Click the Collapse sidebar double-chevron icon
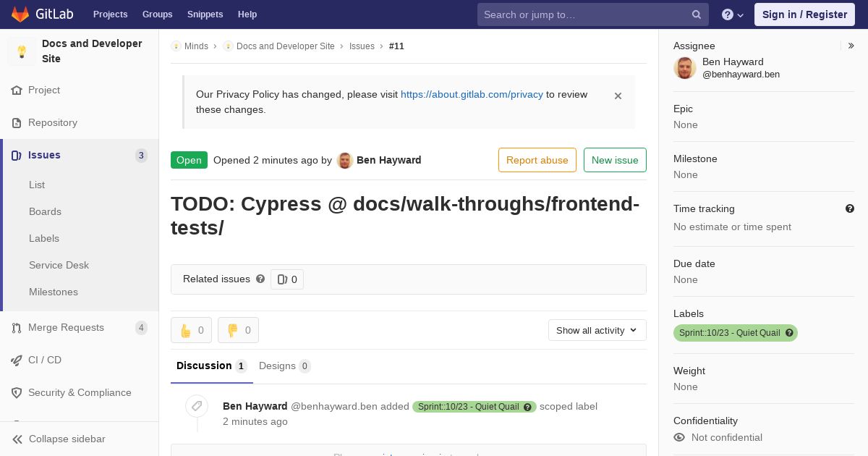Image resolution: width=868 pixels, height=456 pixels. point(17,439)
